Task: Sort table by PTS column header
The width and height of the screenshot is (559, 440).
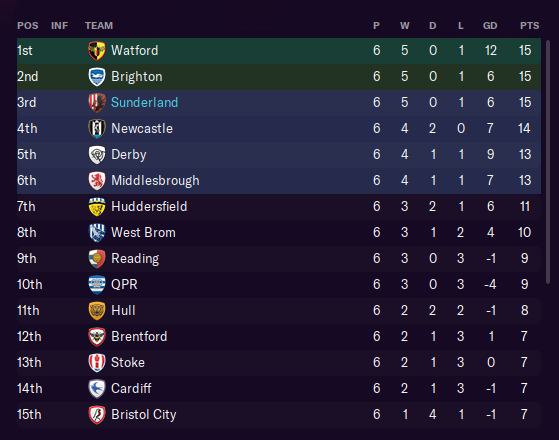Action: [529, 26]
